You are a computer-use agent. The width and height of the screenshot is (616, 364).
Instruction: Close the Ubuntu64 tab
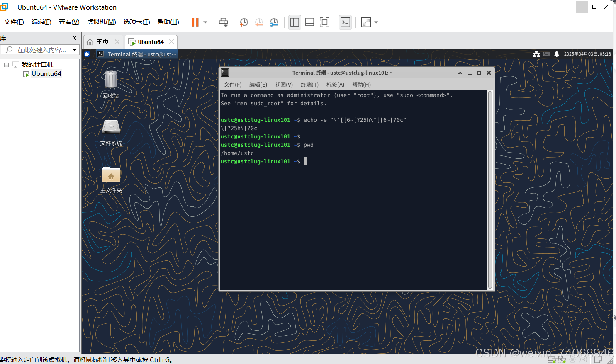(171, 42)
